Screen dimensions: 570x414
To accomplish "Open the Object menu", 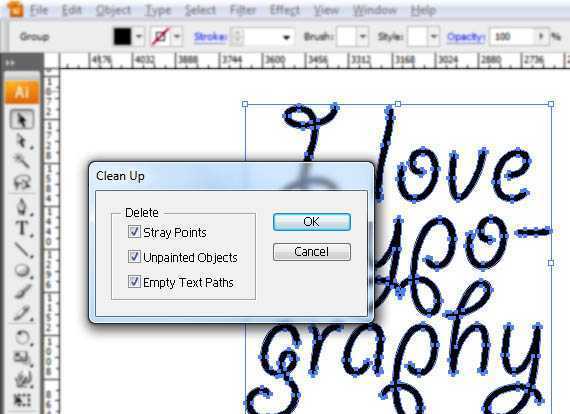I will (113, 10).
